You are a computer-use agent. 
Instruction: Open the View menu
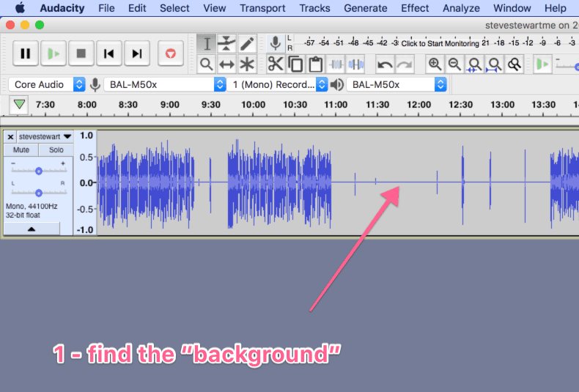tap(215, 8)
